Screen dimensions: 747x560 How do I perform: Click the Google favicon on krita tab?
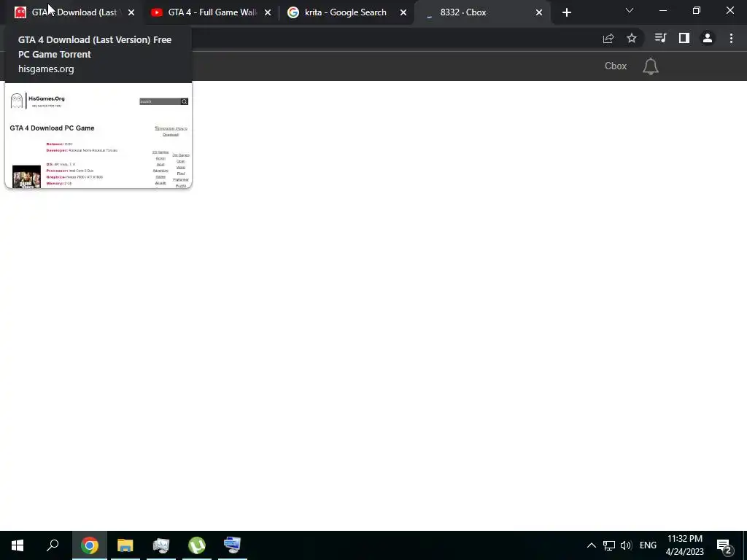(293, 12)
